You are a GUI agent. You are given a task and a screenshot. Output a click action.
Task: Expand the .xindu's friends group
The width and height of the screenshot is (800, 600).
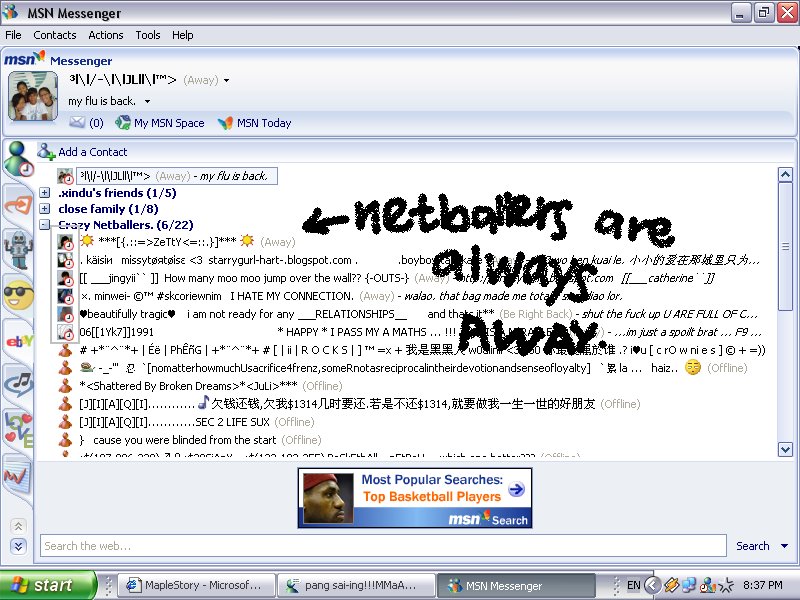point(45,193)
